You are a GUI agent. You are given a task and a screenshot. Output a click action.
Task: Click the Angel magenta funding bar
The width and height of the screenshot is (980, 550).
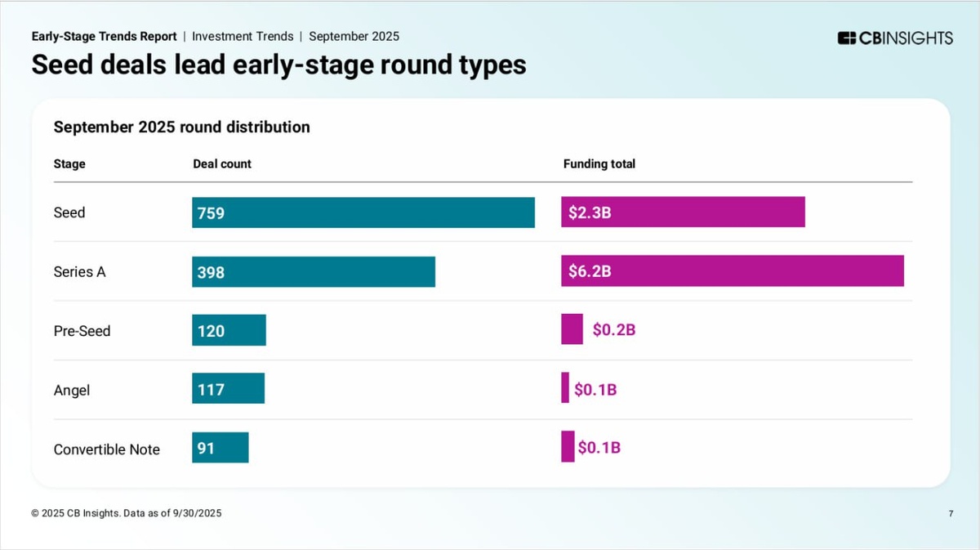point(565,388)
